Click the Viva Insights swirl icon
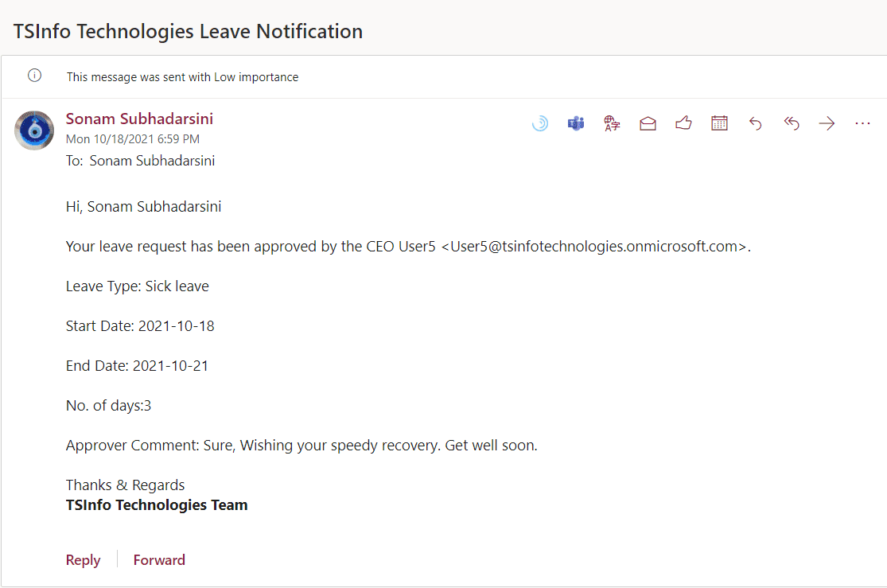This screenshot has height=588, width=887. tap(540, 123)
